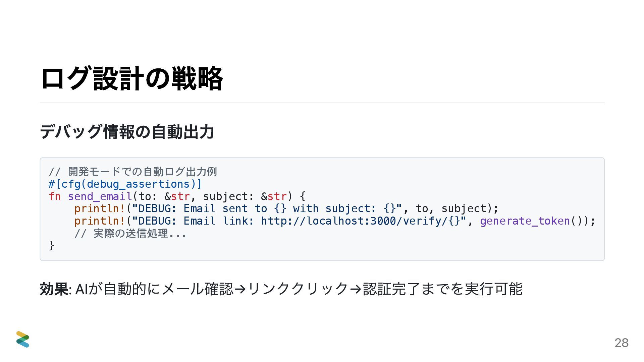Click the send_email function name
This screenshot has width=644, height=362.
coord(100,196)
